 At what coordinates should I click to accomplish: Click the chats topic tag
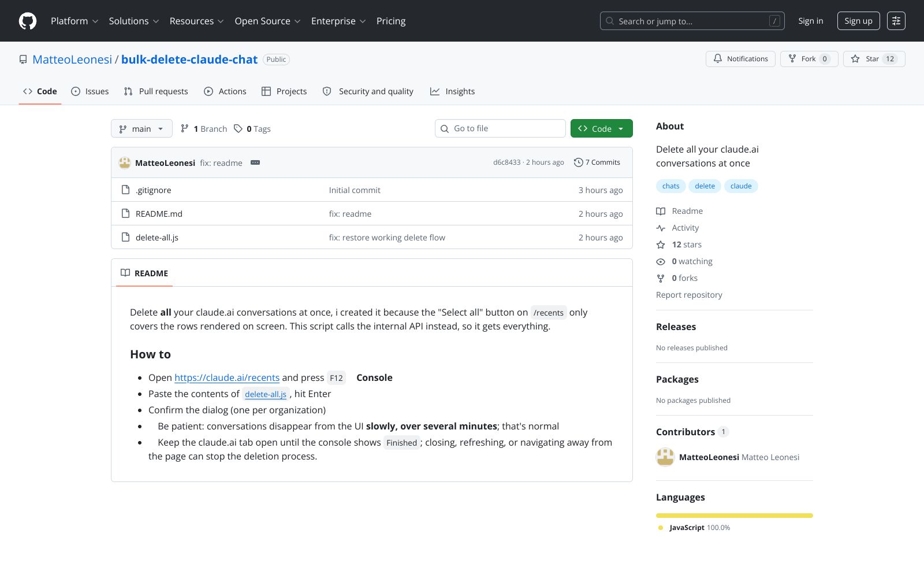[671, 186]
